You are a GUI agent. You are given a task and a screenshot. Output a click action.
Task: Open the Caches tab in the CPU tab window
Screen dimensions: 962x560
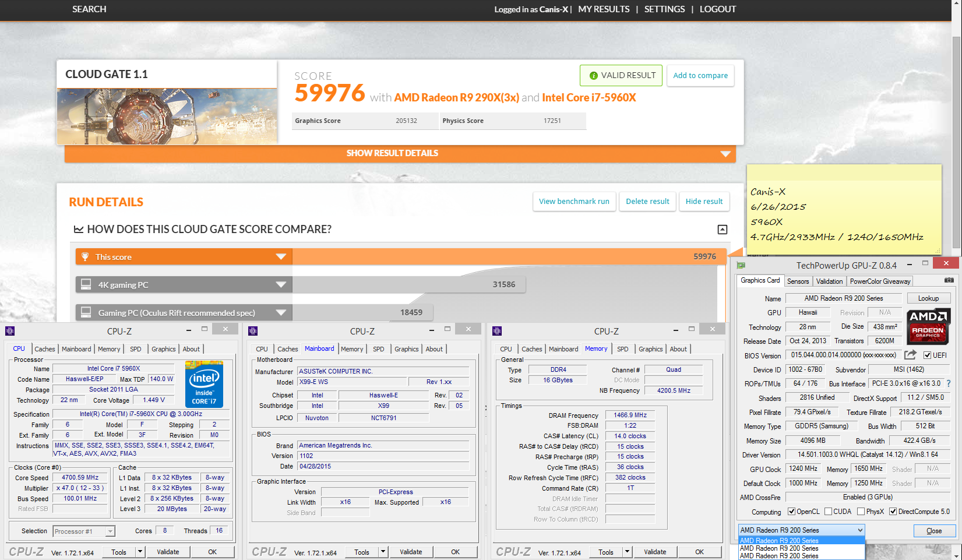45,349
